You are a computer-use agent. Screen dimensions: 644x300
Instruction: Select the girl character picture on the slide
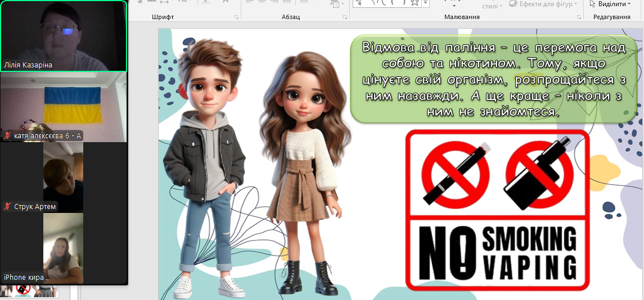(x=305, y=172)
